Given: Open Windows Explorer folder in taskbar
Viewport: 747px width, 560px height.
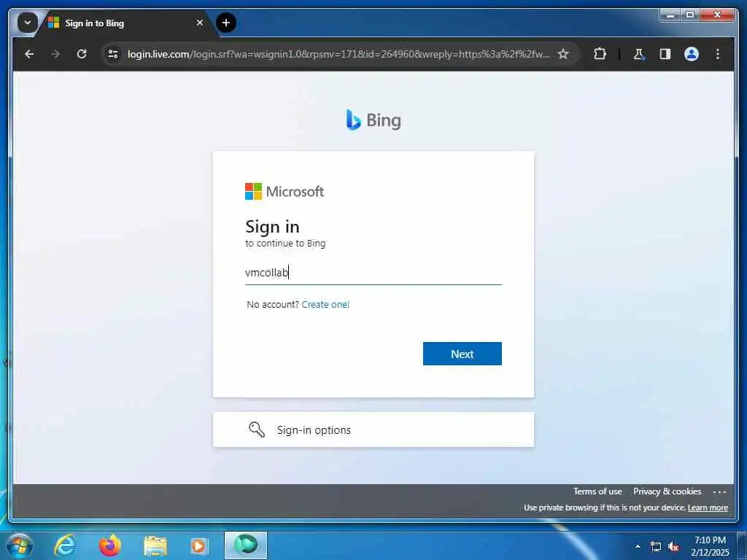Looking at the screenshot, I should [155, 546].
